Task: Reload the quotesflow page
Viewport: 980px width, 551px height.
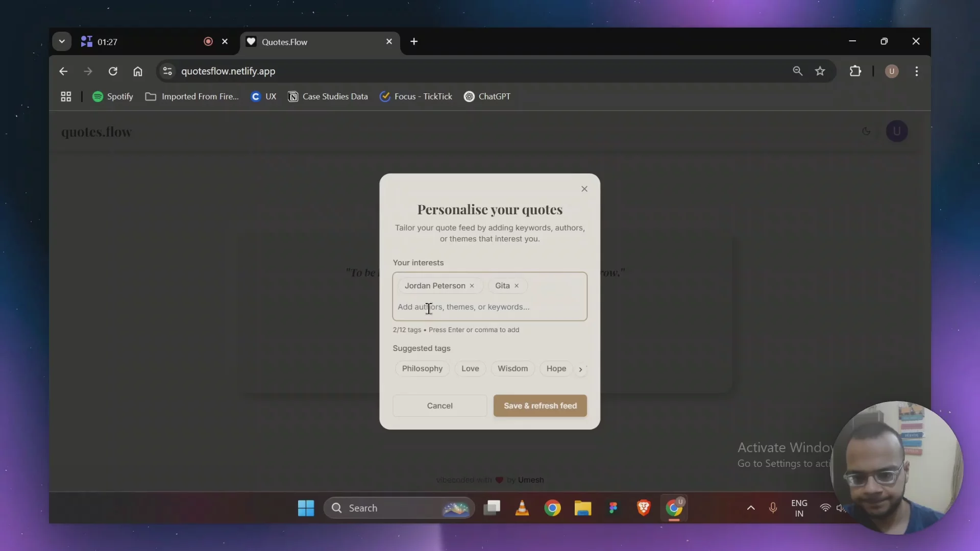Action: pyautogui.click(x=113, y=71)
